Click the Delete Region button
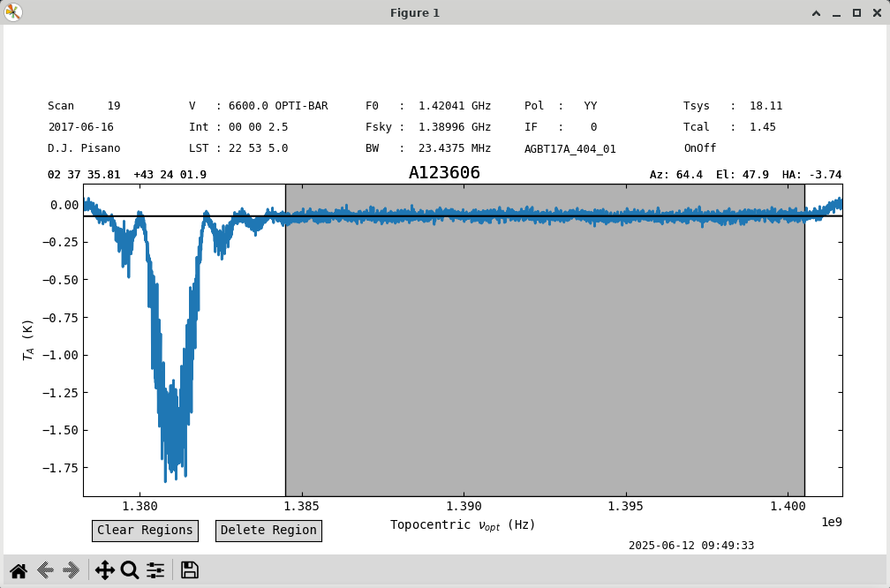The width and height of the screenshot is (890, 588). tap(268, 531)
